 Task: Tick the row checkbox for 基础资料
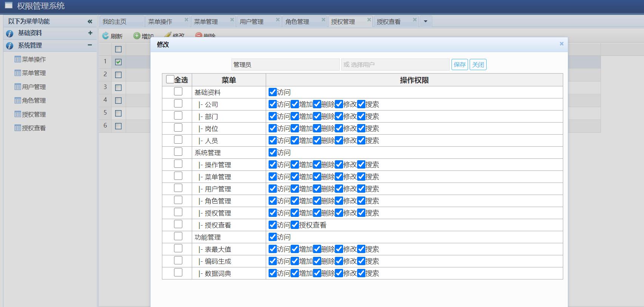[178, 91]
